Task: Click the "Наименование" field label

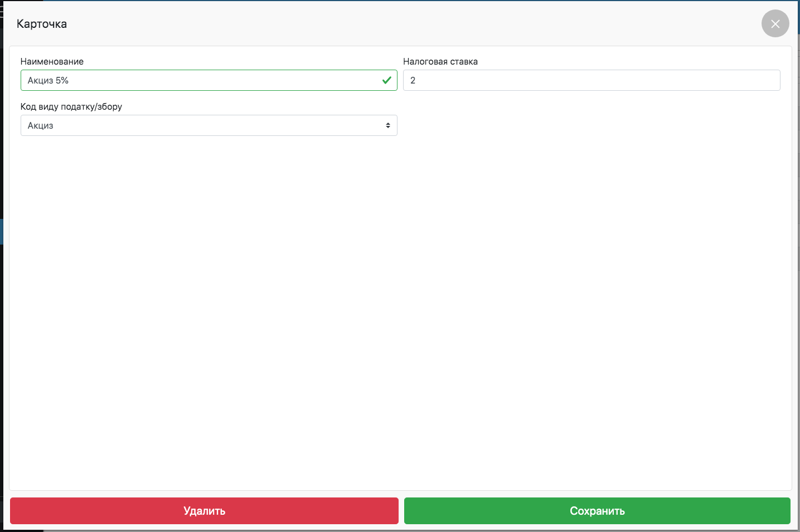Action: (x=52, y=61)
